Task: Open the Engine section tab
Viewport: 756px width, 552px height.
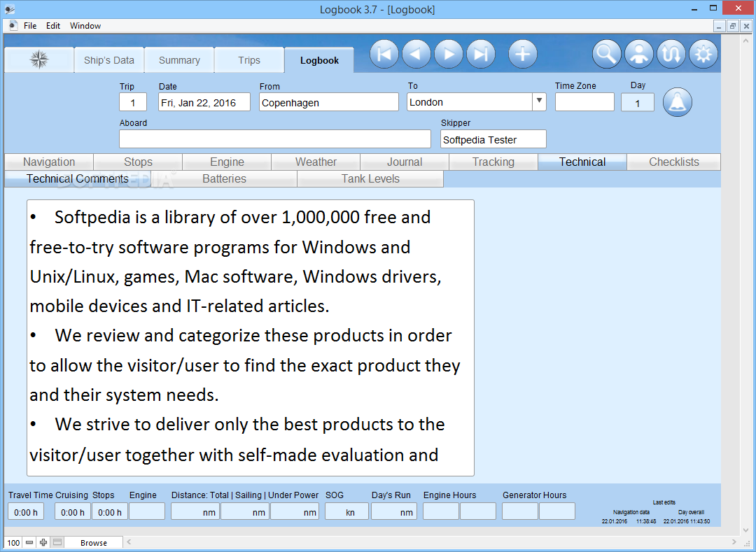Action: (x=227, y=162)
